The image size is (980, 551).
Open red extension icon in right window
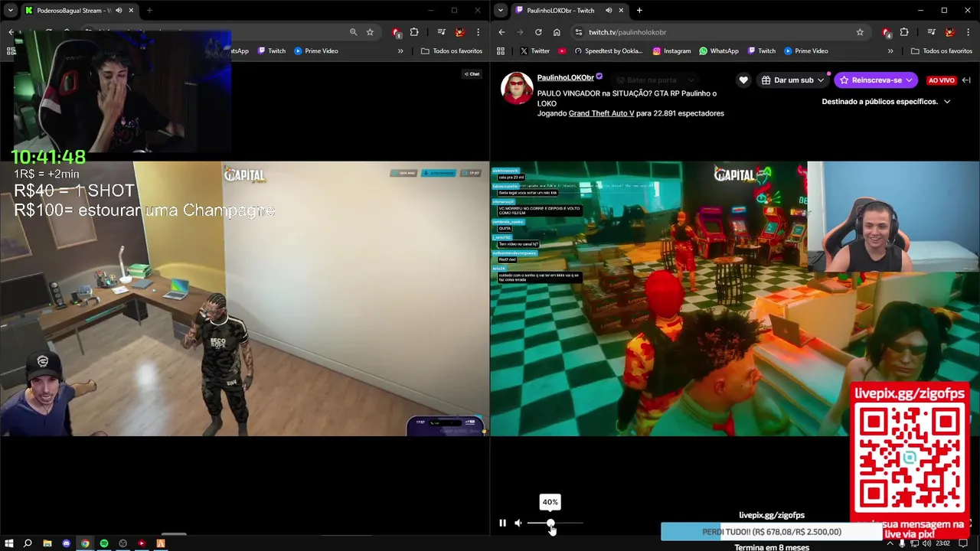886,32
